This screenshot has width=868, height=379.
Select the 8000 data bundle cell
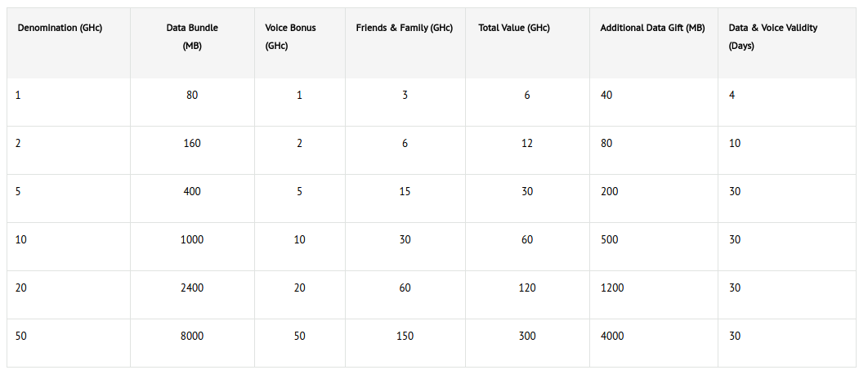(x=192, y=337)
